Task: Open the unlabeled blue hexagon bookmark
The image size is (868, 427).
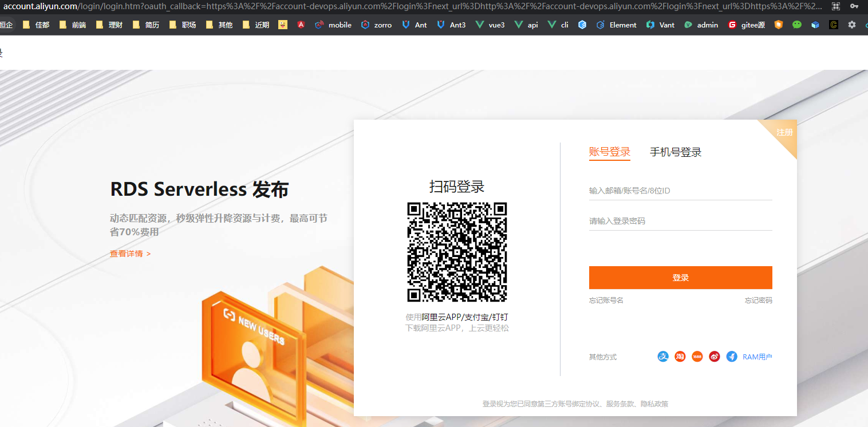Action: (582, 25)
